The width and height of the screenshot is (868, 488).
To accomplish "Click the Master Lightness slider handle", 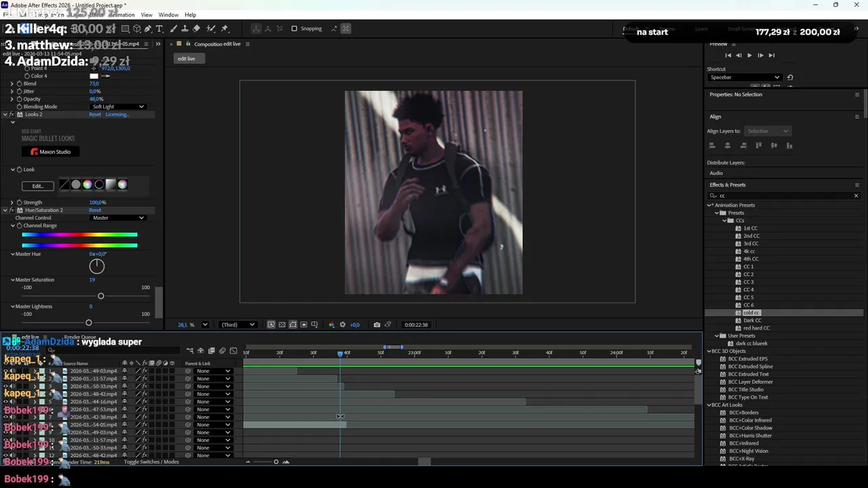I will click(88, 323).
